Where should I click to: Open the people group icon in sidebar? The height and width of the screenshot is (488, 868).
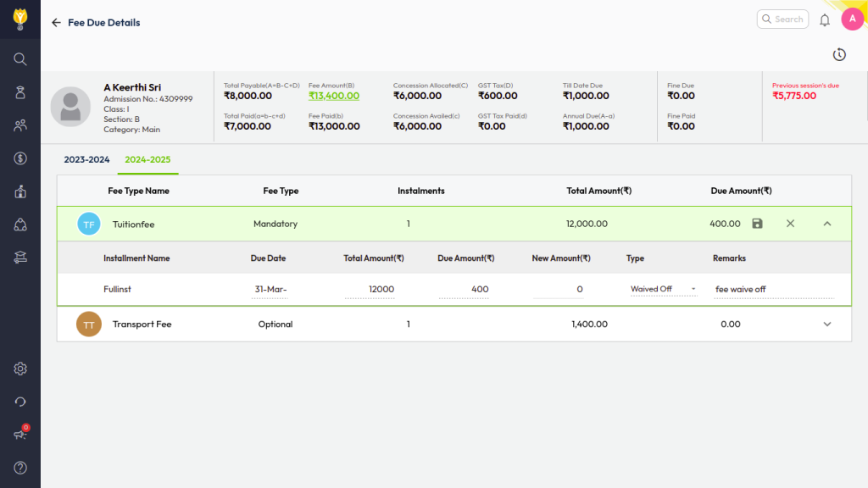(x=20, y=125)
